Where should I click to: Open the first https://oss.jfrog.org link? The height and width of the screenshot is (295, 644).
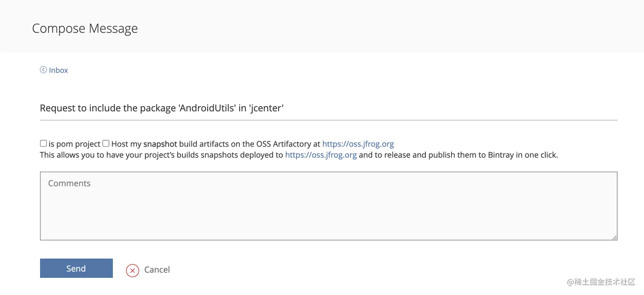(358, 144)
